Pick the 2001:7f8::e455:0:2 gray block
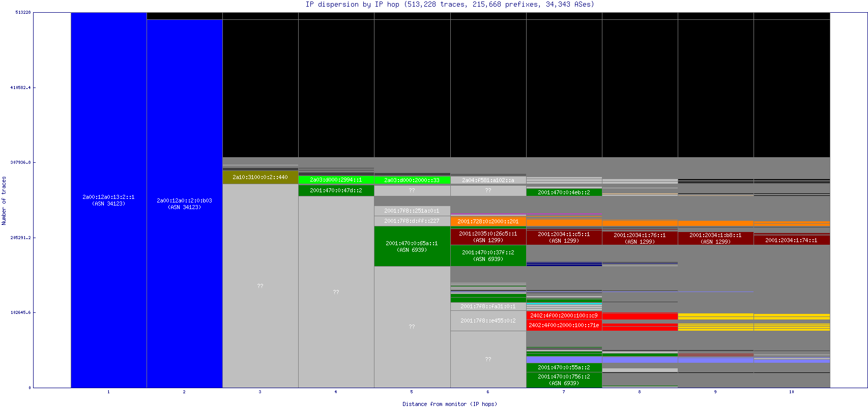Screen dimensions: 868x407 pyautogui.click(x=488, y=321)
